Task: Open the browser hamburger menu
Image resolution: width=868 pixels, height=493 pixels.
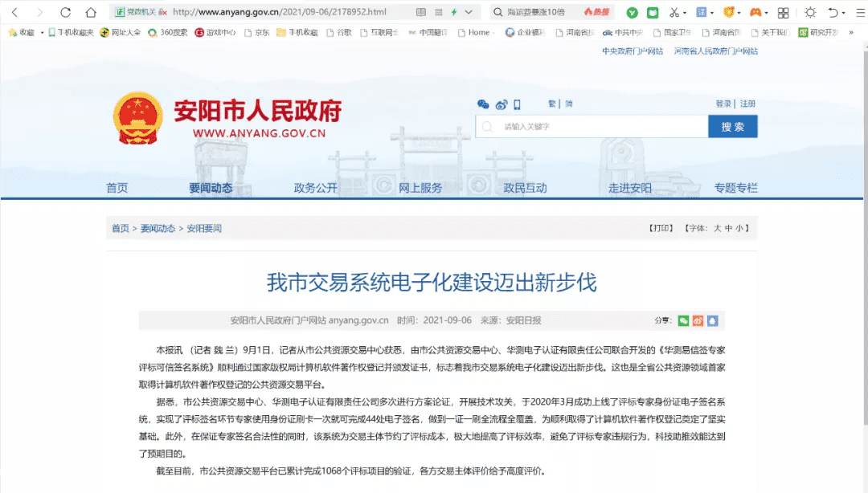Action: 860,12
